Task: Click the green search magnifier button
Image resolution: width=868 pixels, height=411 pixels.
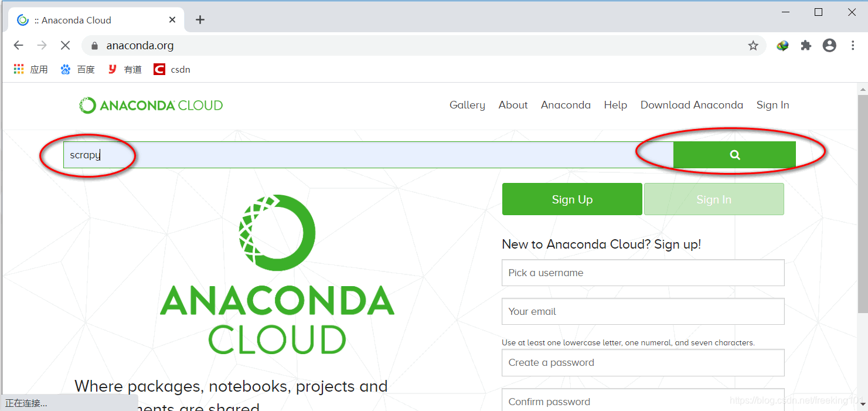Action: tap(734, 155)
